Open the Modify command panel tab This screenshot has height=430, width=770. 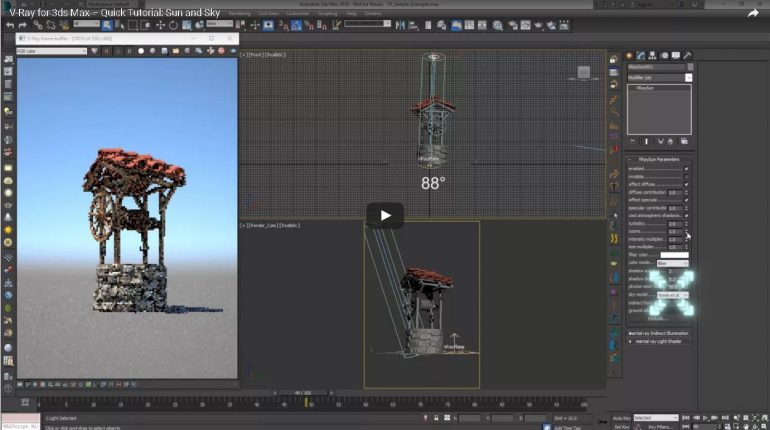point(641,55)
